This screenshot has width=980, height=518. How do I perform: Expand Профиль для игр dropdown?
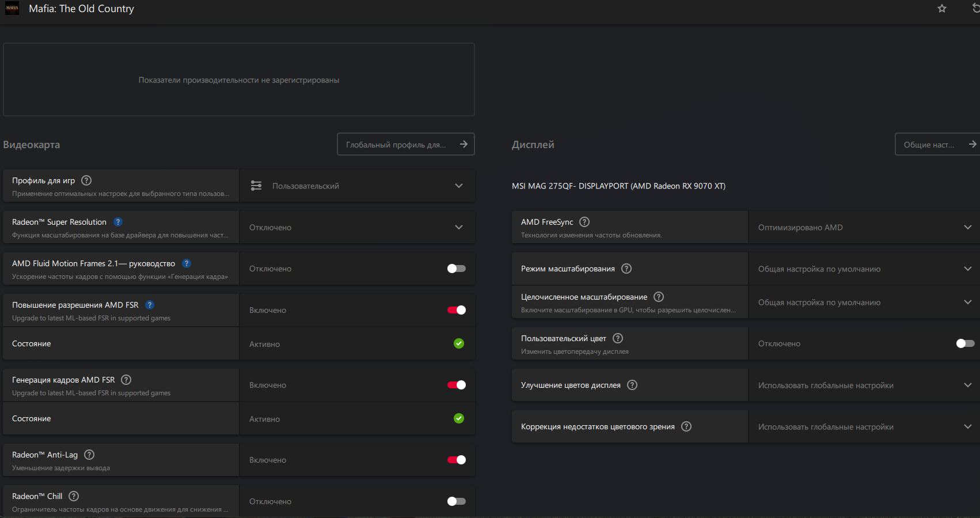[458, 186]
